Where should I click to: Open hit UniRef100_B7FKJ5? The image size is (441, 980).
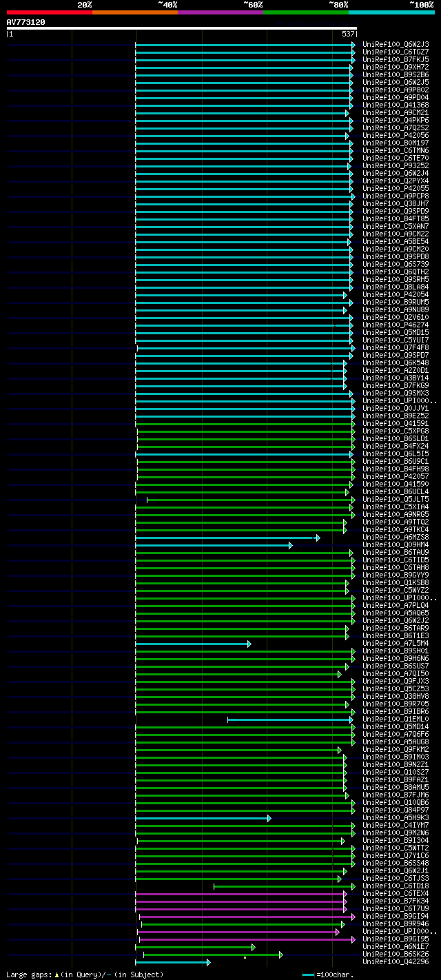tap(396, 59)
